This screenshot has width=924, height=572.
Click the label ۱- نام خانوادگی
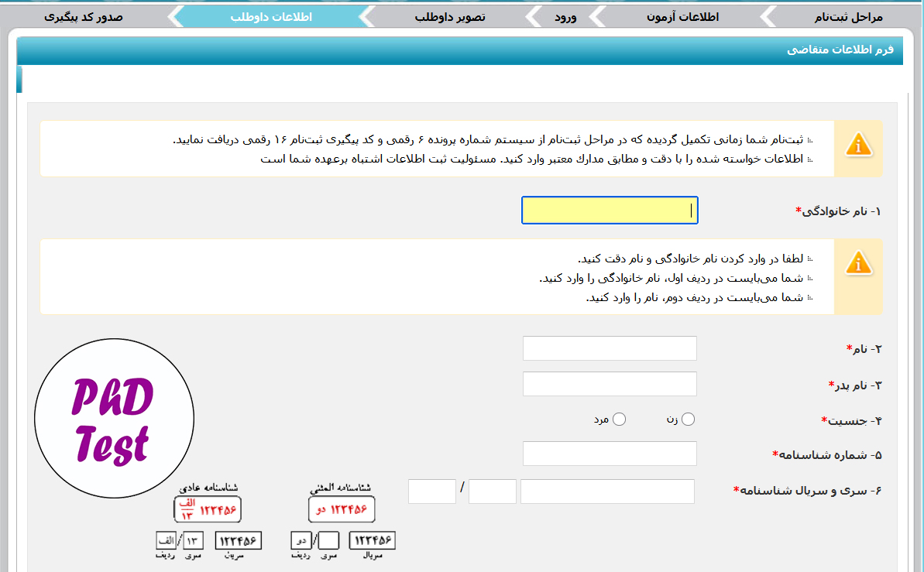click(x=838, y=211)
